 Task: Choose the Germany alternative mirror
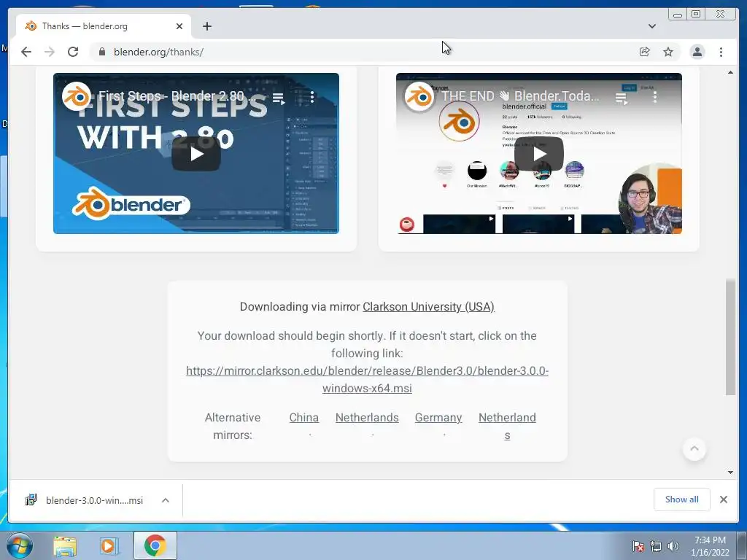[x=438, y=418]
